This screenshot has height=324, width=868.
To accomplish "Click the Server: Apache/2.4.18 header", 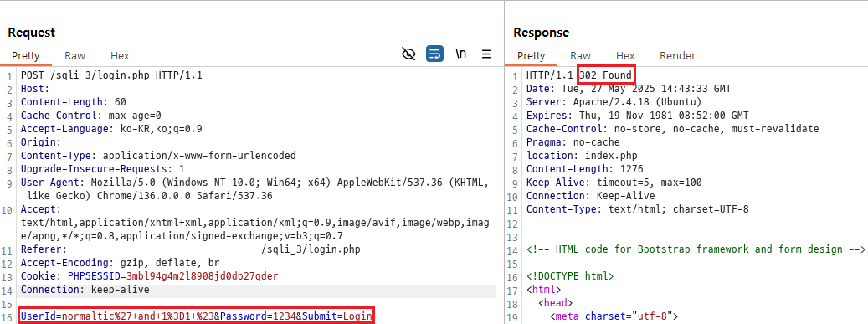I will coord(614,102).
